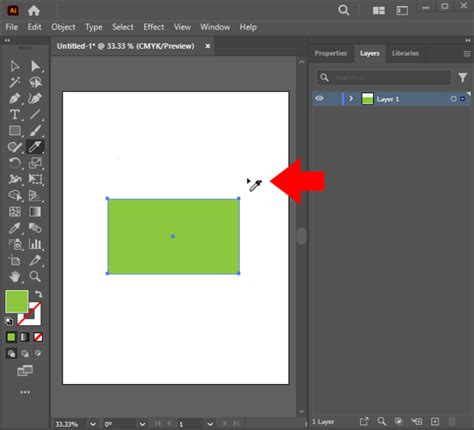Set the paint mode to None

38,337
